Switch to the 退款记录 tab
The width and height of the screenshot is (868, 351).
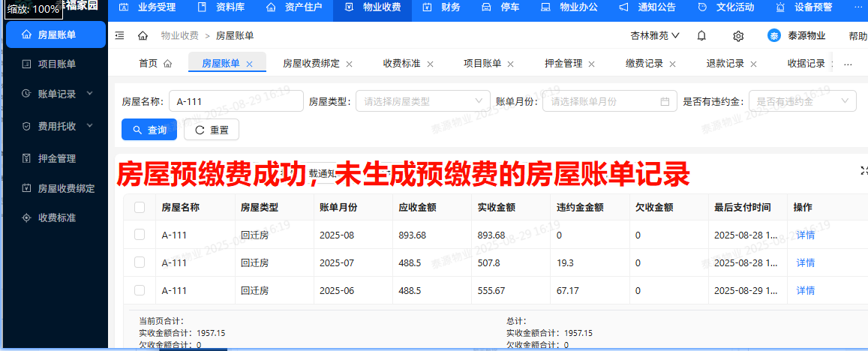pyautogui.click(x=725, y=64)
